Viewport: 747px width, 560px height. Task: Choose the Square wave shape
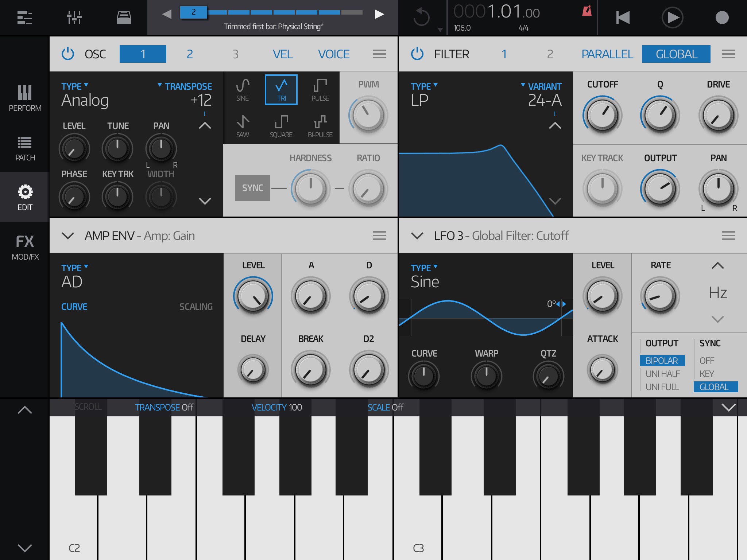pyautogui.click(x=281, y=126)
